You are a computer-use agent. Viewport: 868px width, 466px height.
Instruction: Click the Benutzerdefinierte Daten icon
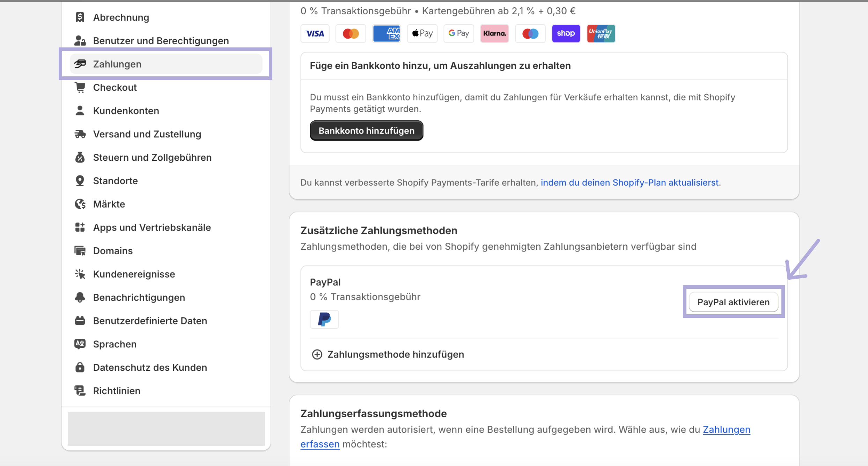point(80,321)
